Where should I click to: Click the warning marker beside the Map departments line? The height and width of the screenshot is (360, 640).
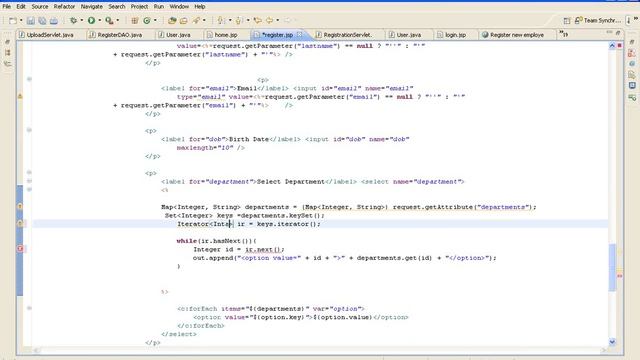click(x=20, y=207)
